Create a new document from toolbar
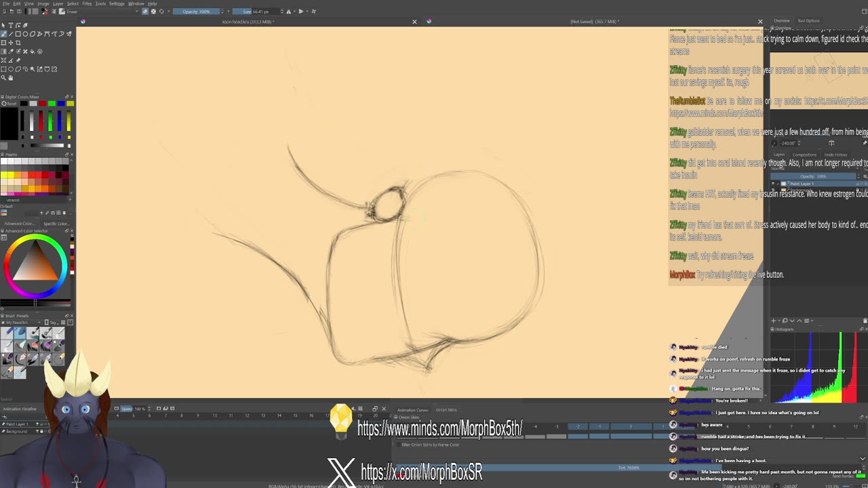Viewport: 868px width, 488px height. [x=4, y=12]
